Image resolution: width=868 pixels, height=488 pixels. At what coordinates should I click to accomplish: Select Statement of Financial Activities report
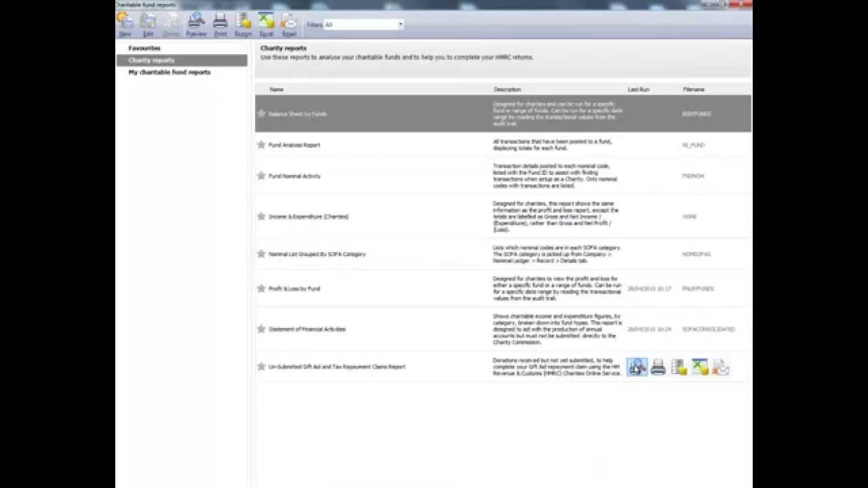(x=503, y=329)
